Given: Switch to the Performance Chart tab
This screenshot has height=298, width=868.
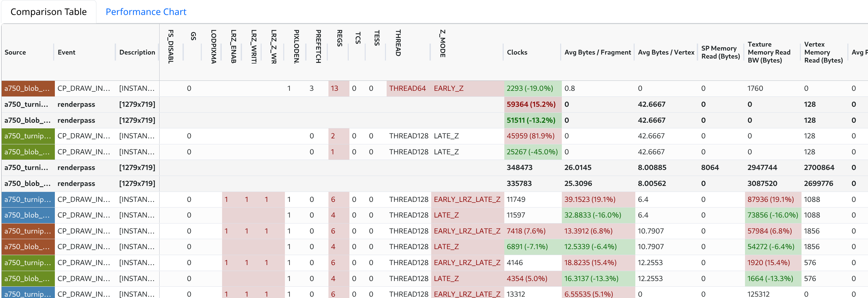Looking at the screenshot, I should tap(146, 12).
